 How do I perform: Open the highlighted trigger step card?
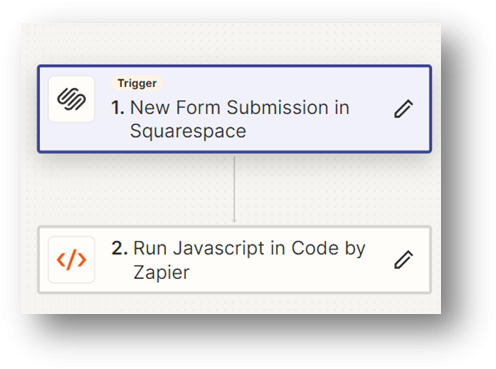click(234, 109)
